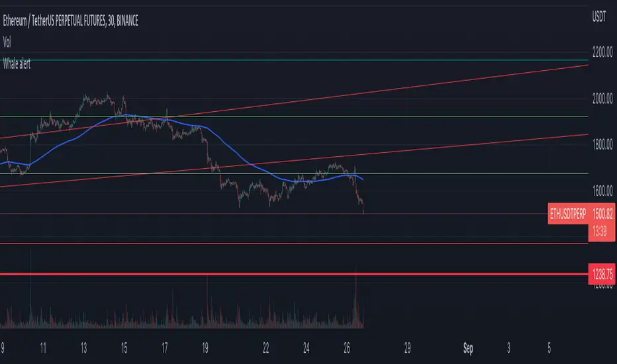Click the ETHUSDTPERP 1500.82 price tag
The width and height of the screenshot is (617, 364).
click(x=581, y=214)
